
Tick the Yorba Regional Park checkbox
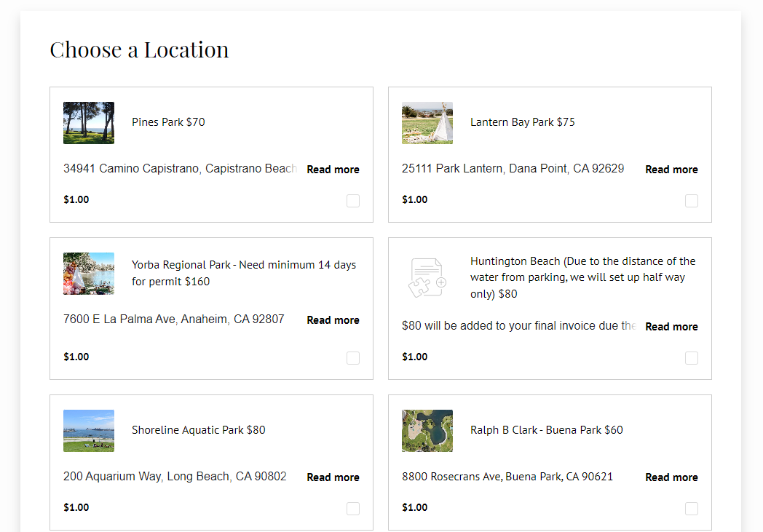[353, 358]
